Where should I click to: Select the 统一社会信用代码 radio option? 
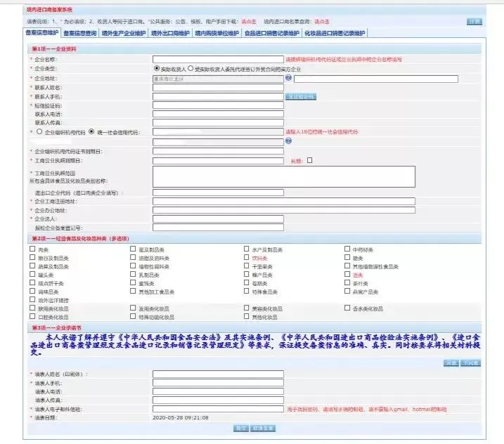tap(91, 131)
